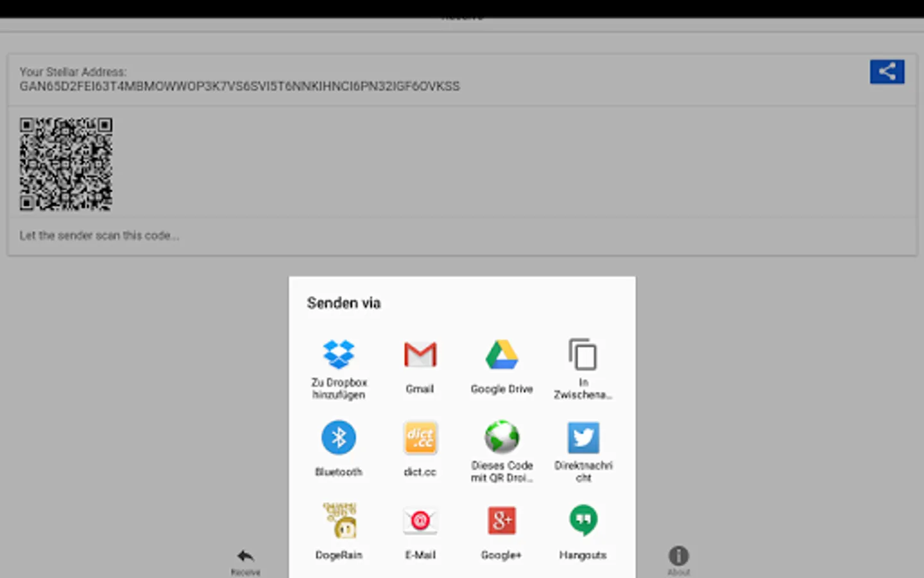924x578 pixels.
Task: Copy with In Zwischenablage option
Action: click(583, 369)
